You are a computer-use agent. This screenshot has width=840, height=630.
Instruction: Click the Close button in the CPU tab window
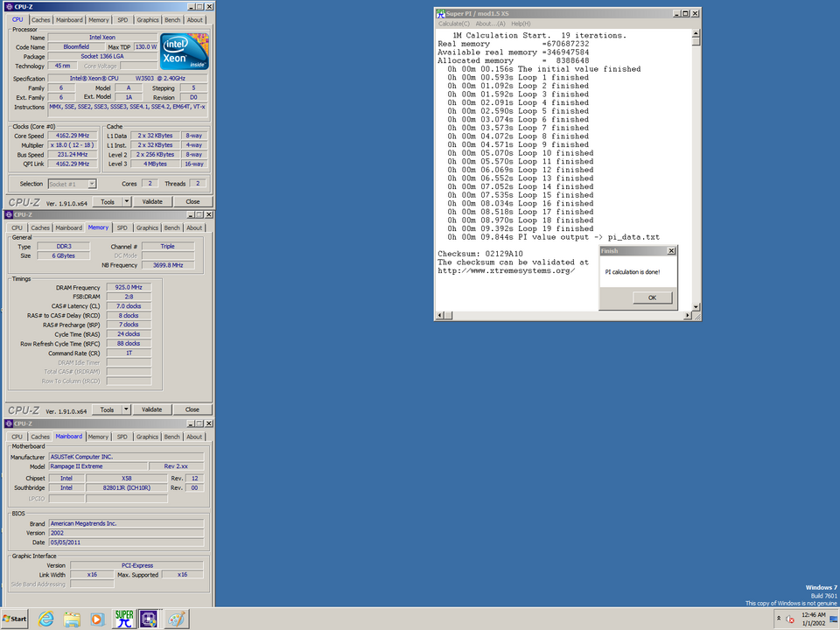[192, 202]
